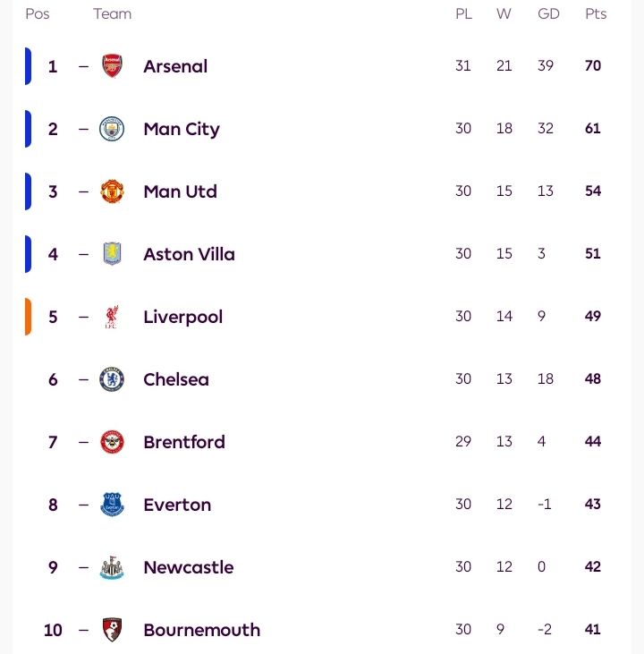Click the Bournemouth club badge
Image resolution: width=644 pixels, height=654 pixels.
pos(112,630)
